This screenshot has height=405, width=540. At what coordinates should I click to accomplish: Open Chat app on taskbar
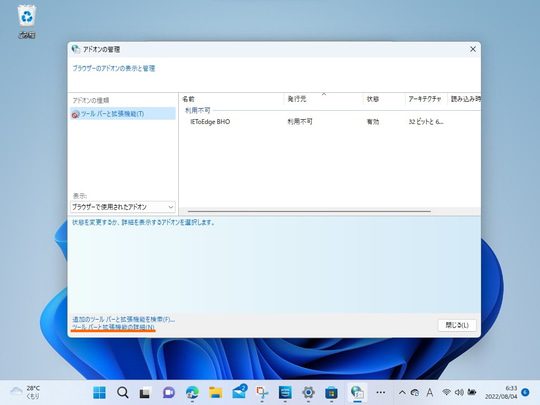tap(169, 392)
